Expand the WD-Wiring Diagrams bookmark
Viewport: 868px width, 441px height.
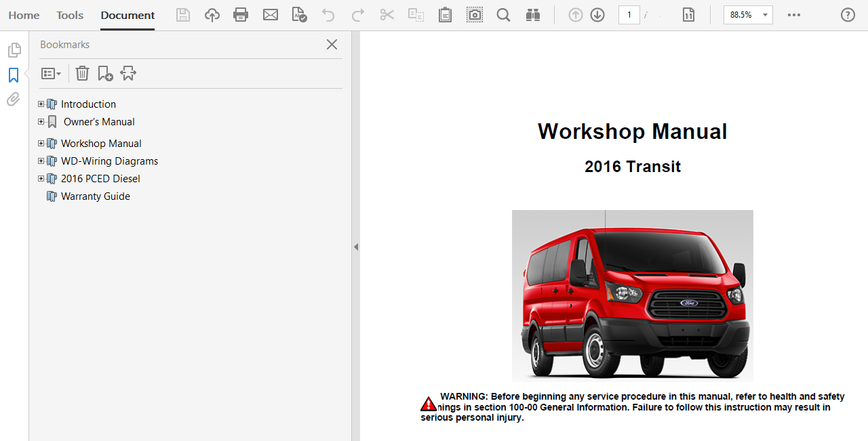point(41,161)
